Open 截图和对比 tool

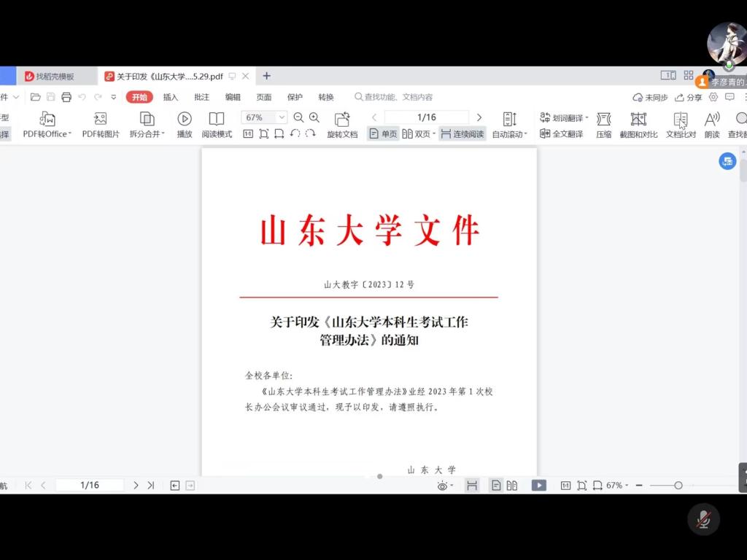point(638,119)
